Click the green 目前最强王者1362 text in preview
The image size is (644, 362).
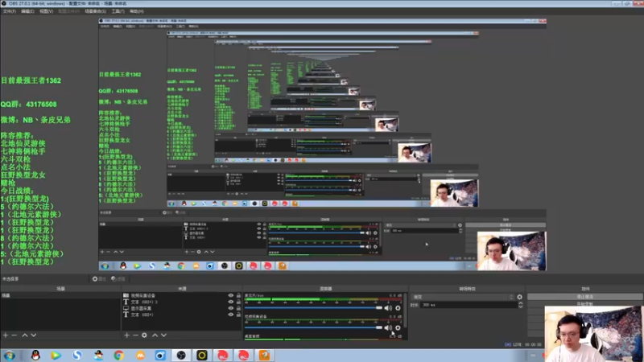point(31,81)
